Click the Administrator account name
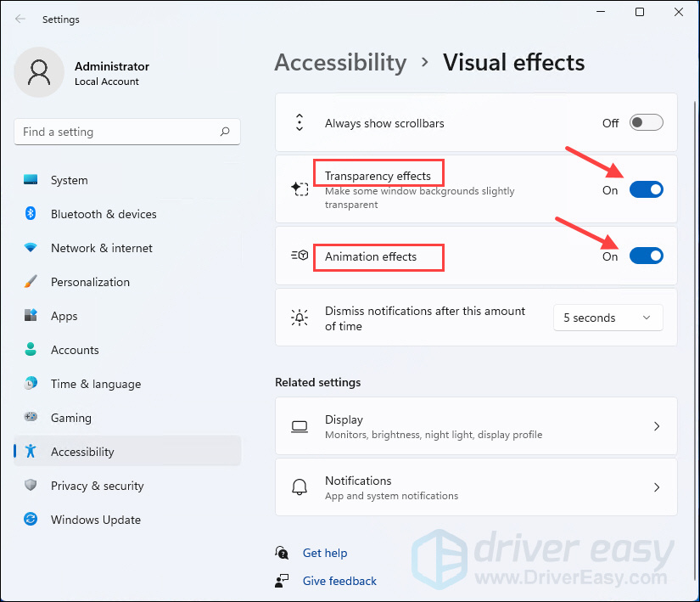 tap(112, 66)
